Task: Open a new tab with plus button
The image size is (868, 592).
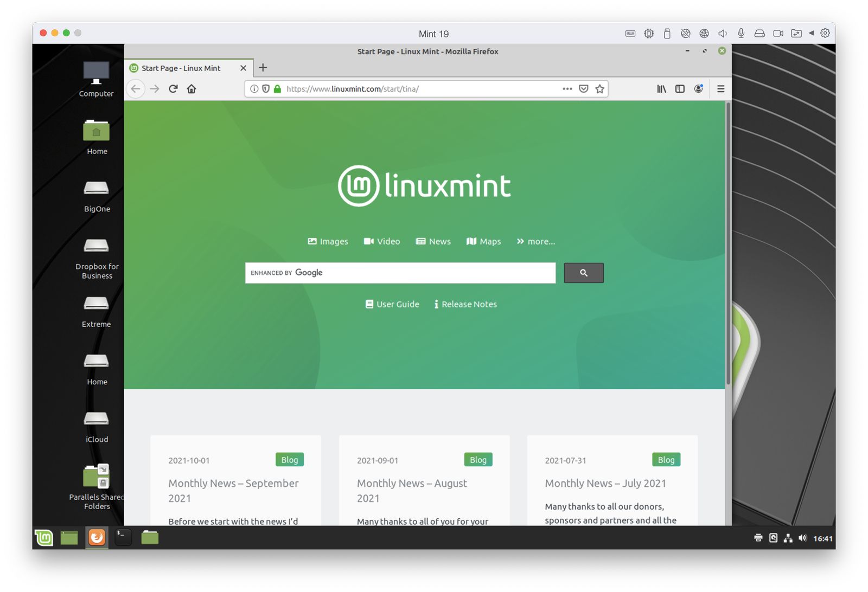Action: point(263,68)
